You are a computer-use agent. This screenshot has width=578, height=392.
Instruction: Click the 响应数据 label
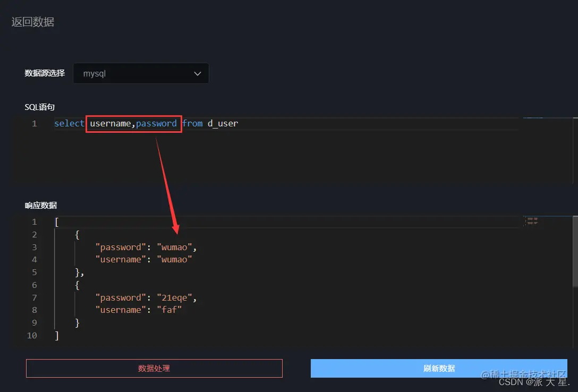(40, 206)
